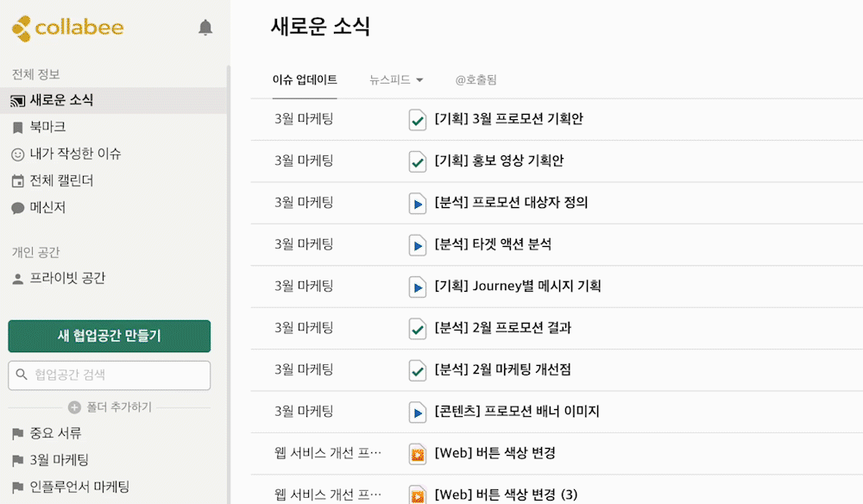
Task: Open the 전체 캘린더 calendar icon
Action: pyautogui.click(x=17, y=181)
